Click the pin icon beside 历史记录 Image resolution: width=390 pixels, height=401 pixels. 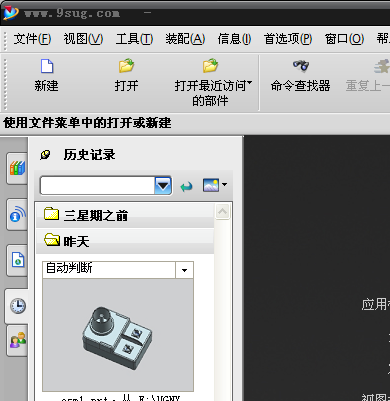point(45,155)
